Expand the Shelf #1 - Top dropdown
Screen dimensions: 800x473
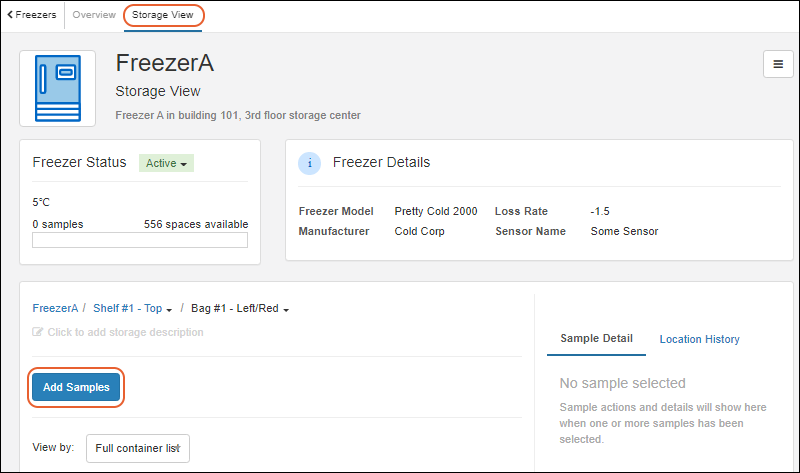coord(133,309)
